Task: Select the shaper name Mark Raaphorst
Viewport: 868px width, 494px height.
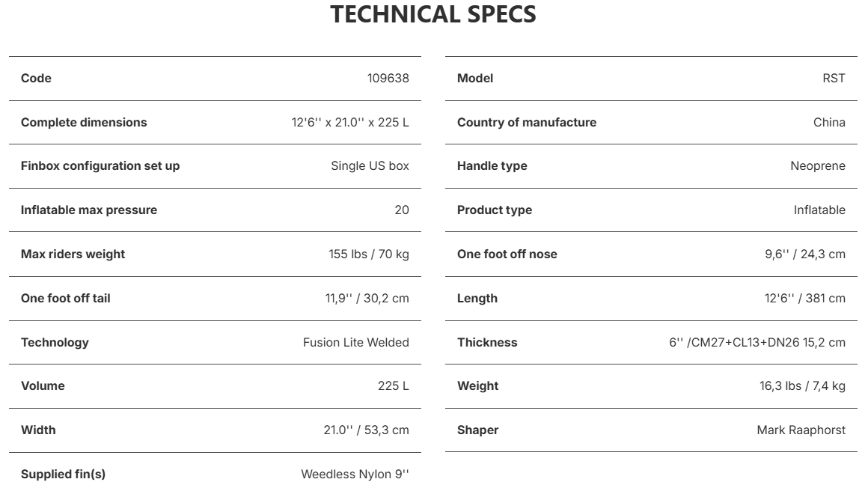Action: (801, 430)
